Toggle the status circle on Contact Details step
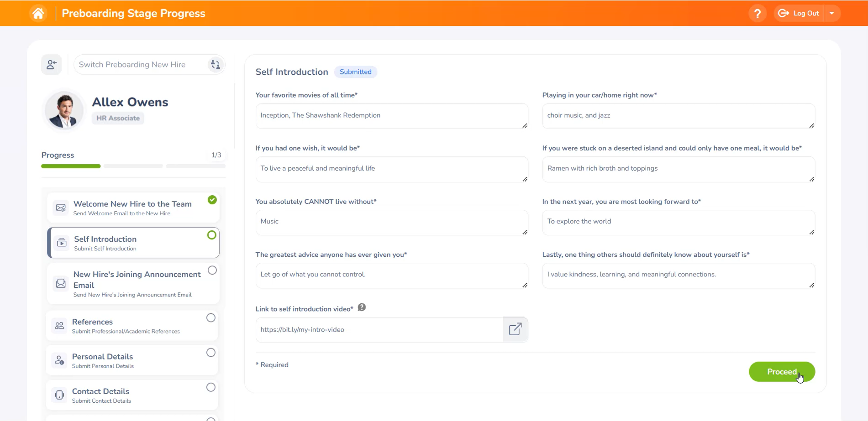Image resolution: width=868 pixels, height=421 pixels. [211, 387]
